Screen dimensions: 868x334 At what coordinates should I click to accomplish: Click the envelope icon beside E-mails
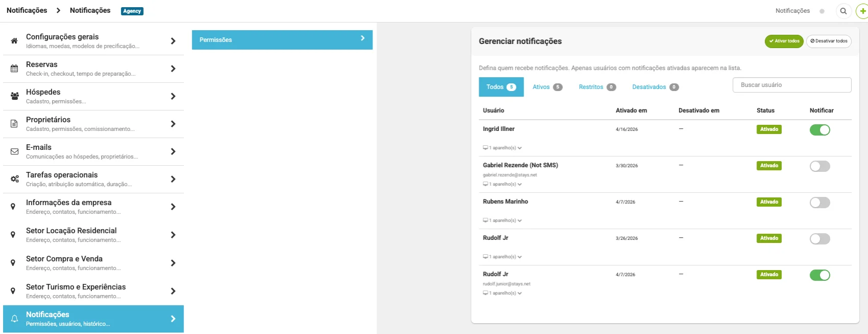14,151
